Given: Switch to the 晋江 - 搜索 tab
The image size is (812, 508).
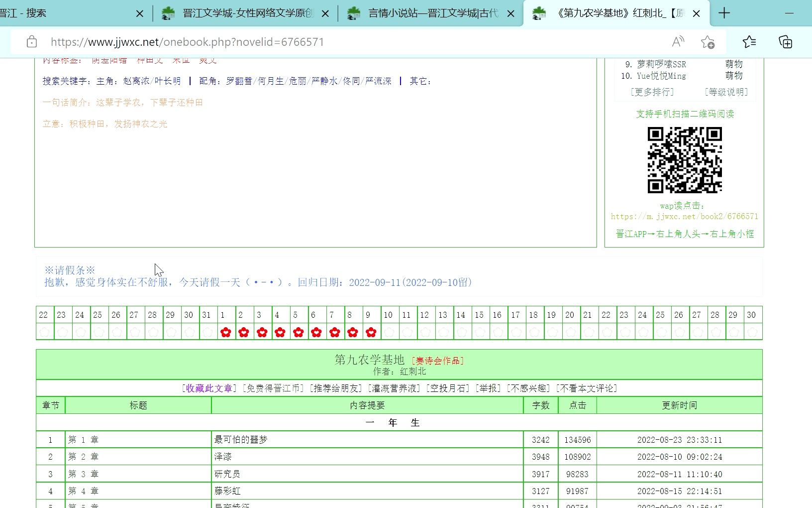Looking at the screenshot, I should coord(65,13).
